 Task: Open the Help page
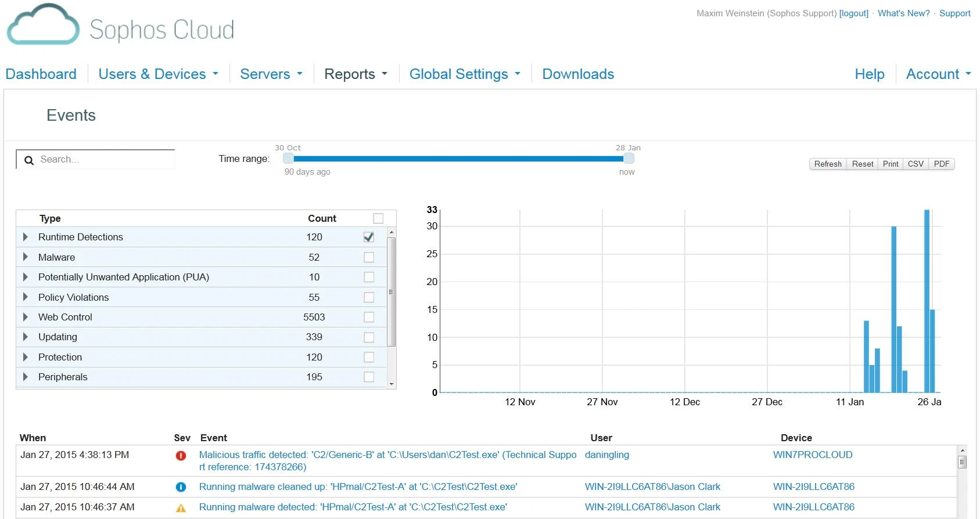pyautogui.click(x=870, y=74)
